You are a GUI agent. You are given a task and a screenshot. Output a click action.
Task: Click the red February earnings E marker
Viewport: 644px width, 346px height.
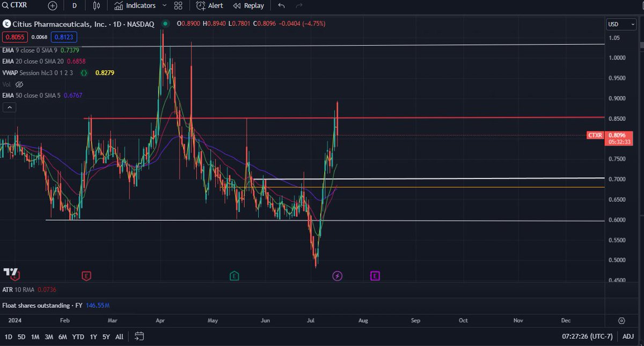tap(85, 276)
